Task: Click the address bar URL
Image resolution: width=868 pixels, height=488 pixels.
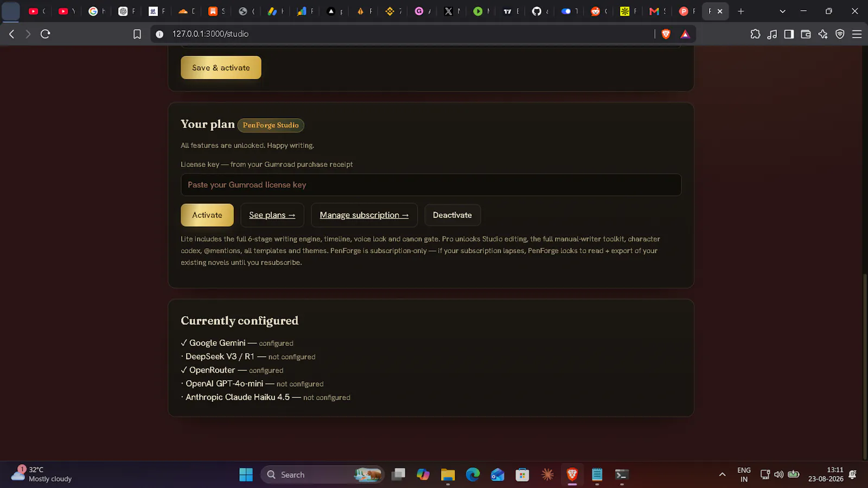Action: pyautogui.click(x=210, y=34)
